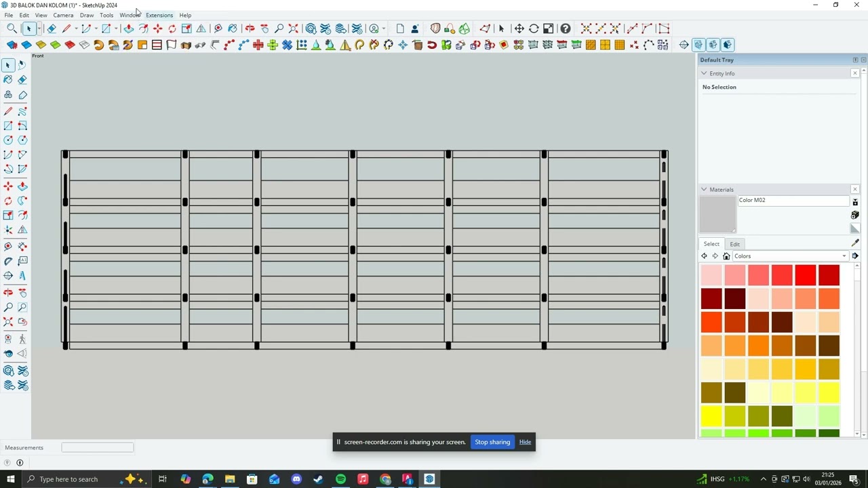Open the 3D Warehouse toolbar icon
Screen dimensions: 868x488
point(311,28)
